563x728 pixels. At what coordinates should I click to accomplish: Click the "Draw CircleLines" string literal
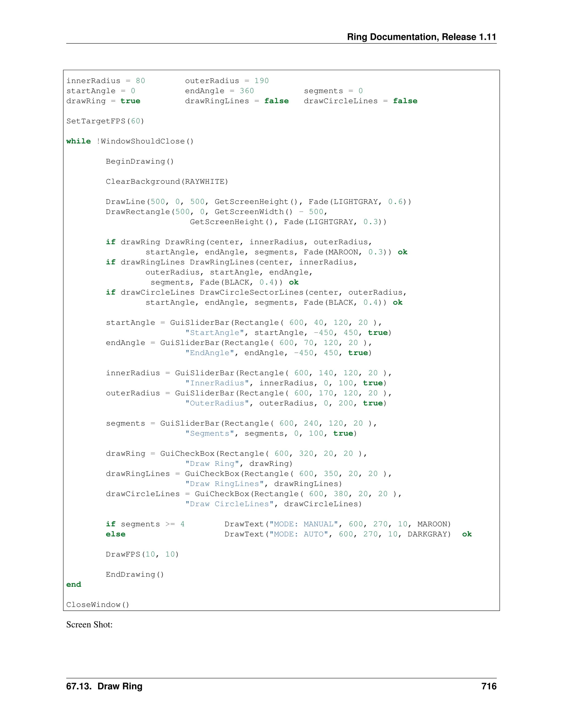(x=229, y=504)
